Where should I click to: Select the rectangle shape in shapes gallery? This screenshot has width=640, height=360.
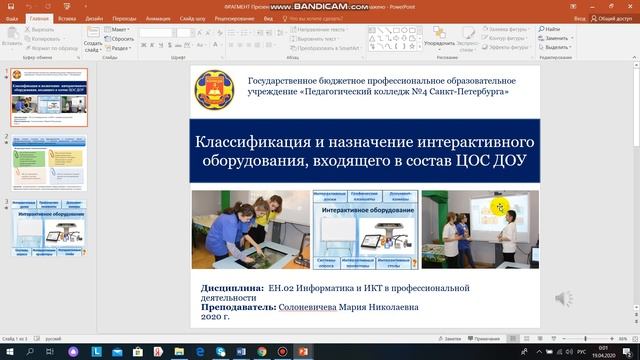click(396, 30)
